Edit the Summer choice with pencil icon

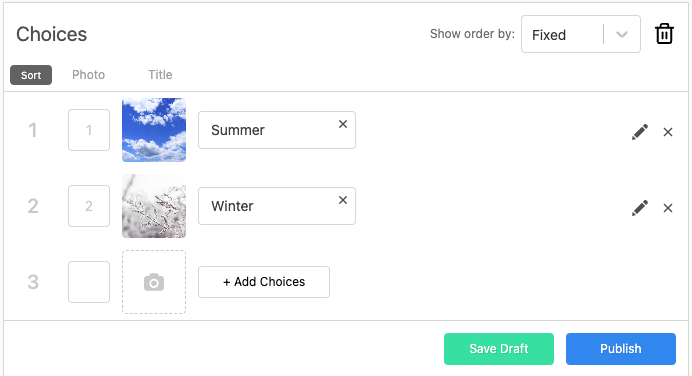point(639,132)
